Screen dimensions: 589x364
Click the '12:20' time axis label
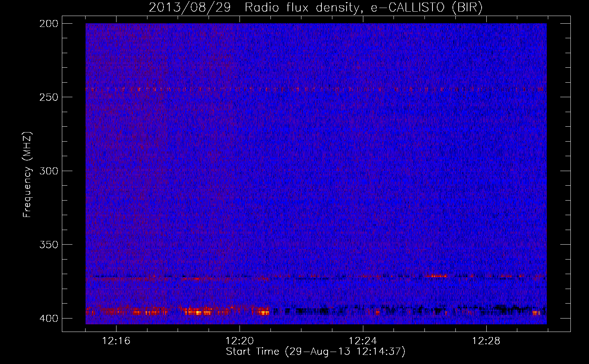click(240, 341)
